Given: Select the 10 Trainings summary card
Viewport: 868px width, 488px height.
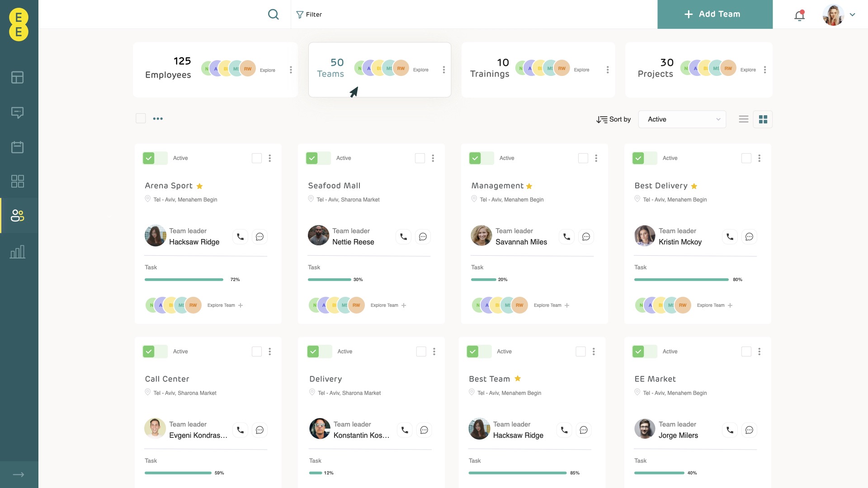Looking at the screenshot, I should tap(538, 70).
